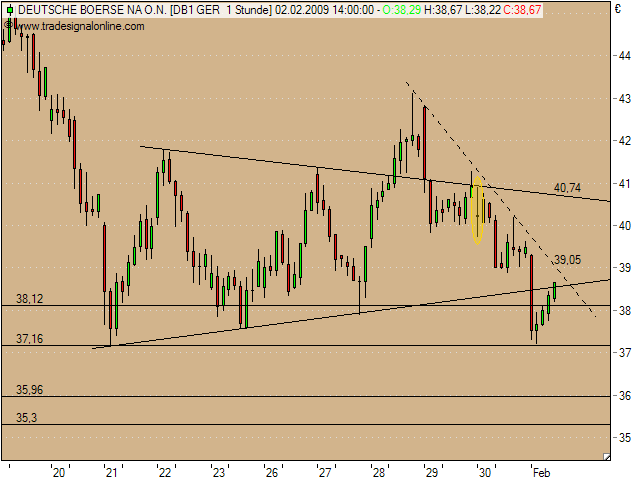Click the www.tradesignalonline.com watermark link
The width and height of the screenshot is (640, 480).
79,27
